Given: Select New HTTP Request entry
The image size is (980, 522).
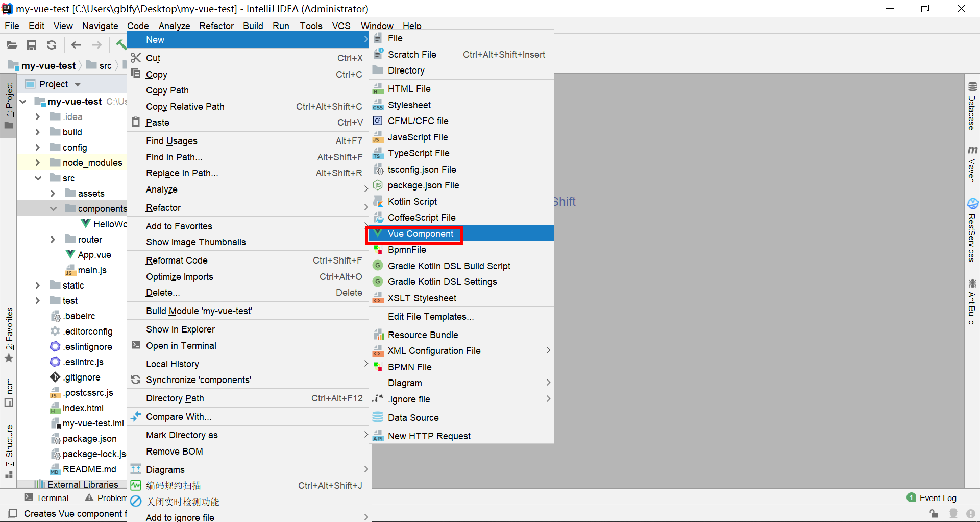Looking at the screenshot, I should [461, 436].
